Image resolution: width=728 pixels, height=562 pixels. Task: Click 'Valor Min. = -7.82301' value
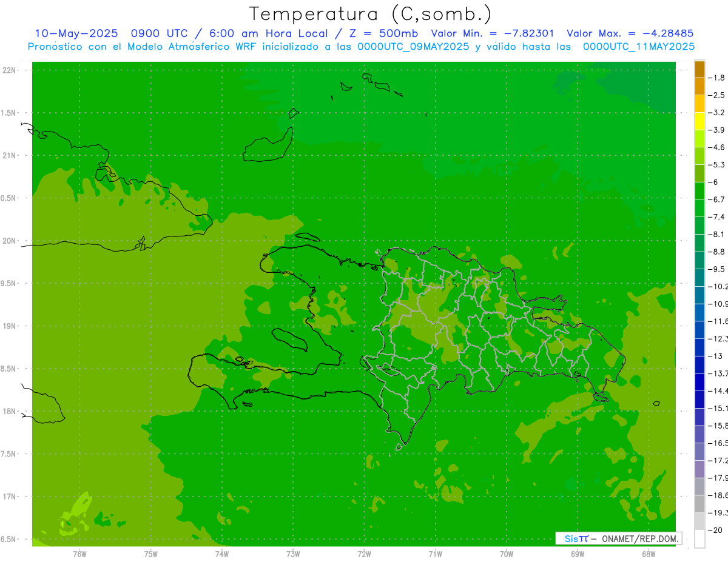[492, 33]
